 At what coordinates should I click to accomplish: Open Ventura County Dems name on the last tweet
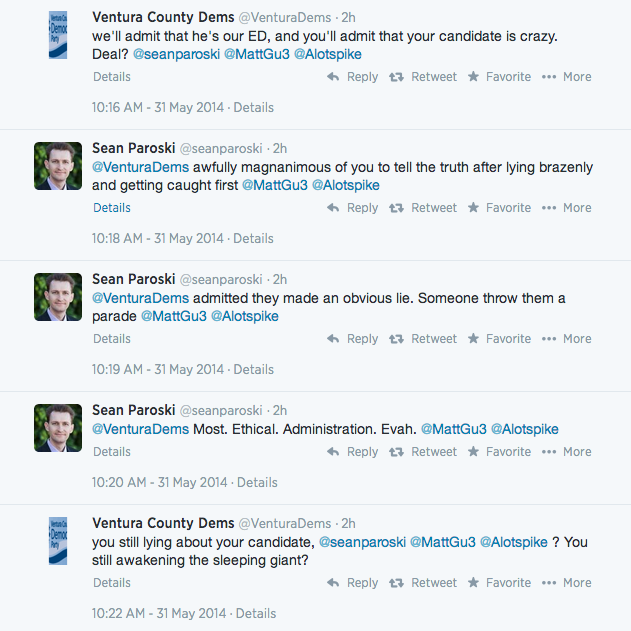(x=163, y=523)
